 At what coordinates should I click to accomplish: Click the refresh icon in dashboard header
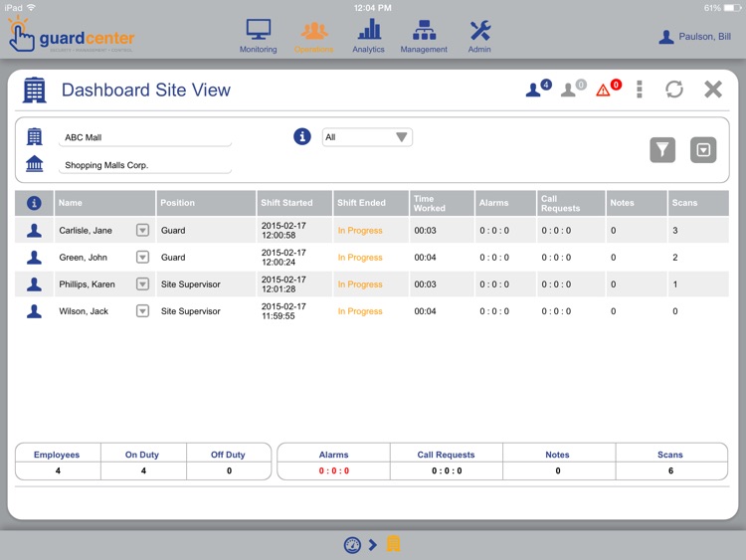coord(674,90)
